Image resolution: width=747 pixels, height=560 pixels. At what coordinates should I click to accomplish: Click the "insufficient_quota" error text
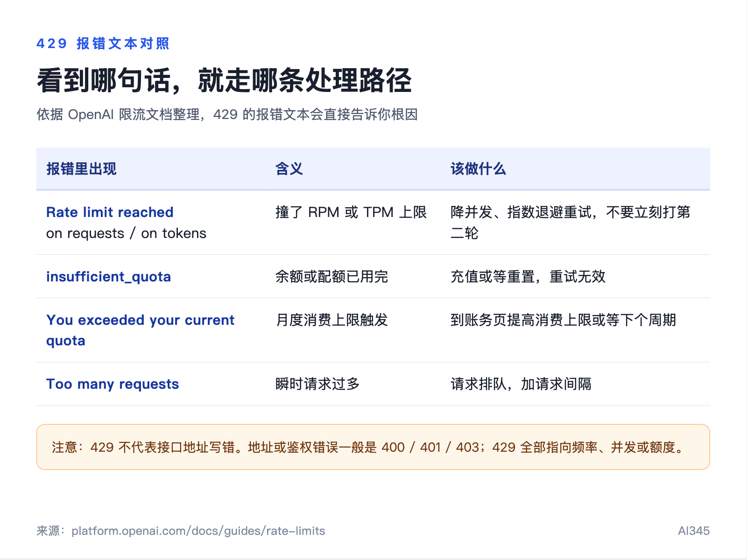pyautogui.click(x=108, y=277)
